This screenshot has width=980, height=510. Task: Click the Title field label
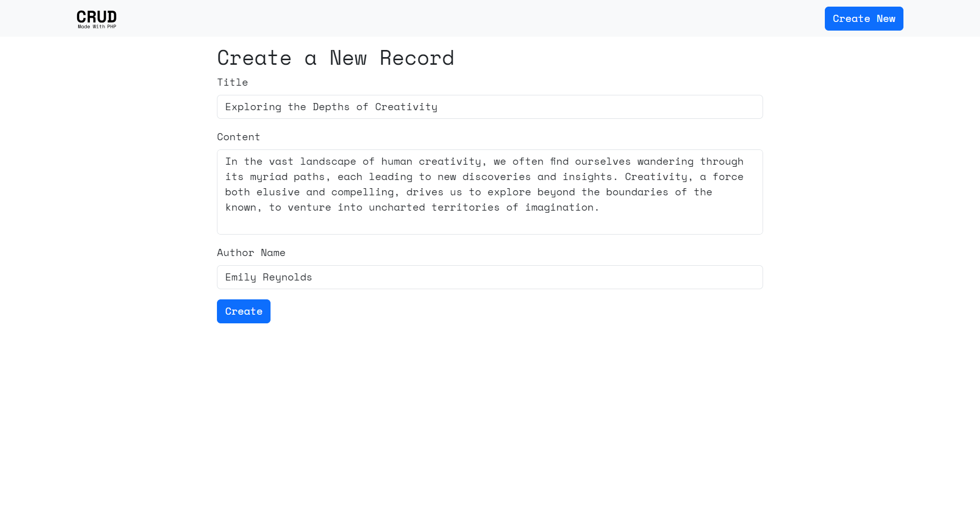pos(232,83)
